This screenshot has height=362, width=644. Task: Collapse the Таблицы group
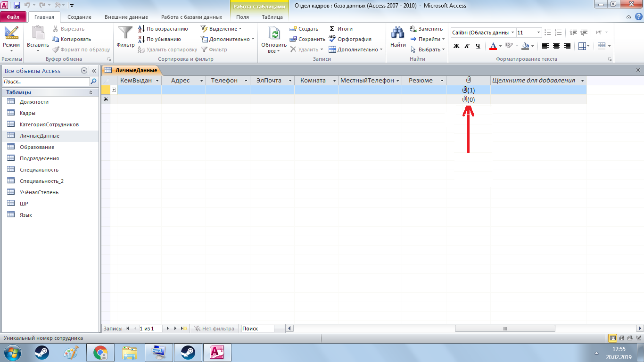click(91, 92)
